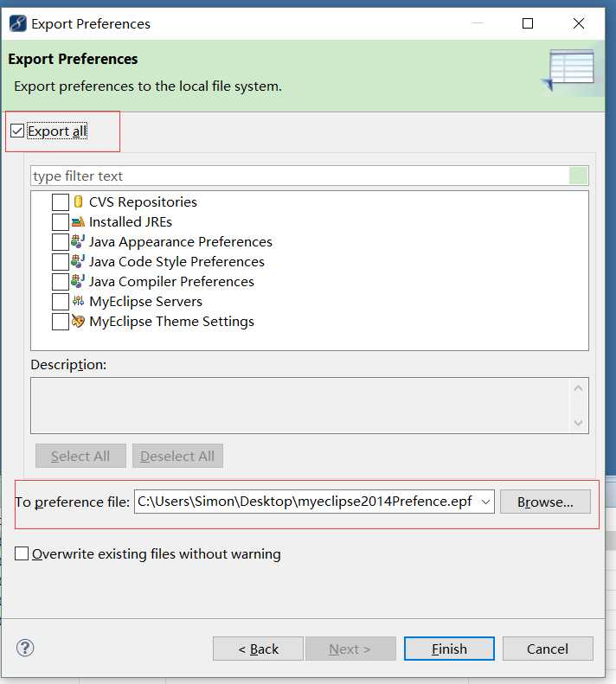
Task: Select the CVS Repositories row label
Action: pyautogui.click(x=143, y=202)
